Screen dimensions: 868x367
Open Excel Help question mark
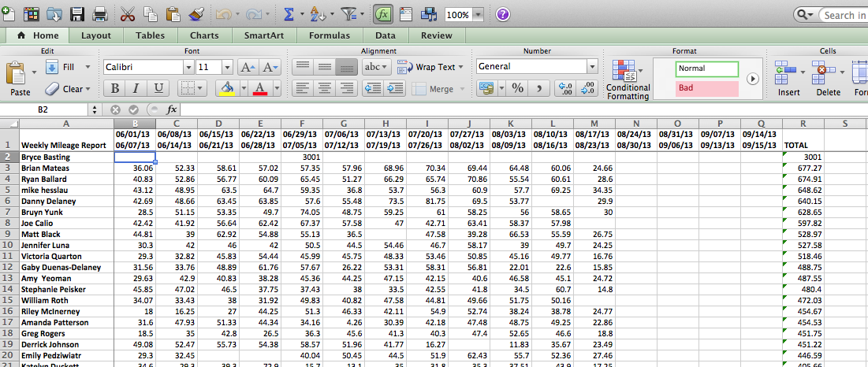coord(503,15)
